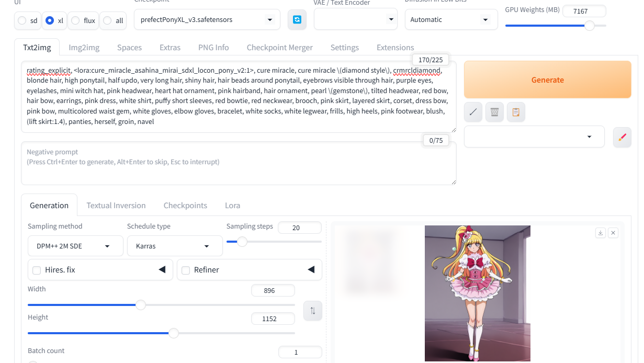Click the Height slider handle
The image size is (644, 363).
pyautogui.click(x=174, y=333)
